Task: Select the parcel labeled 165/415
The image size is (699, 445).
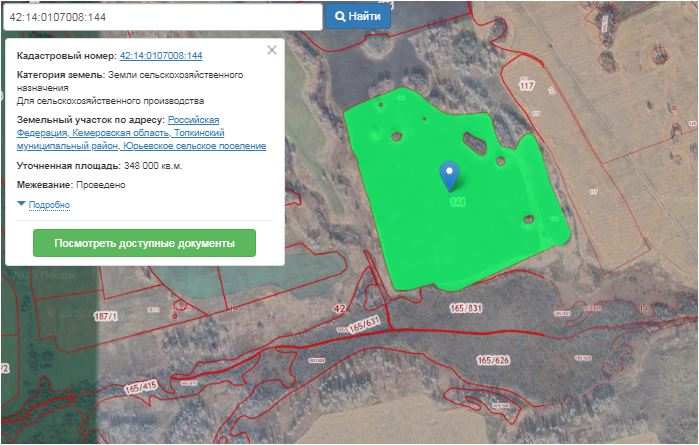Action: [140, 384]
